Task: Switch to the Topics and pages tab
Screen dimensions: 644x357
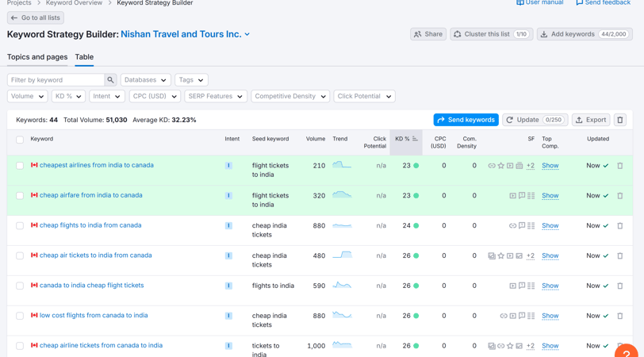Action: 37,57
